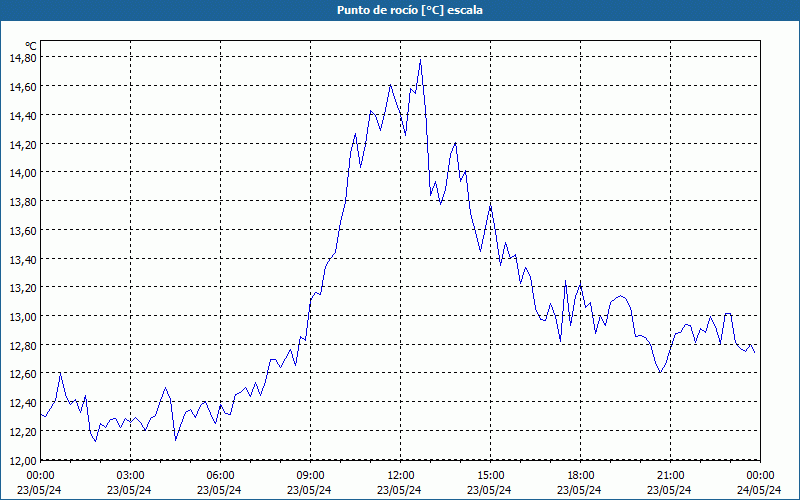Viewport: 800px width, 500px height.
Task: Click the 06:00 time label on x-axis
Action: click(220, 476)
